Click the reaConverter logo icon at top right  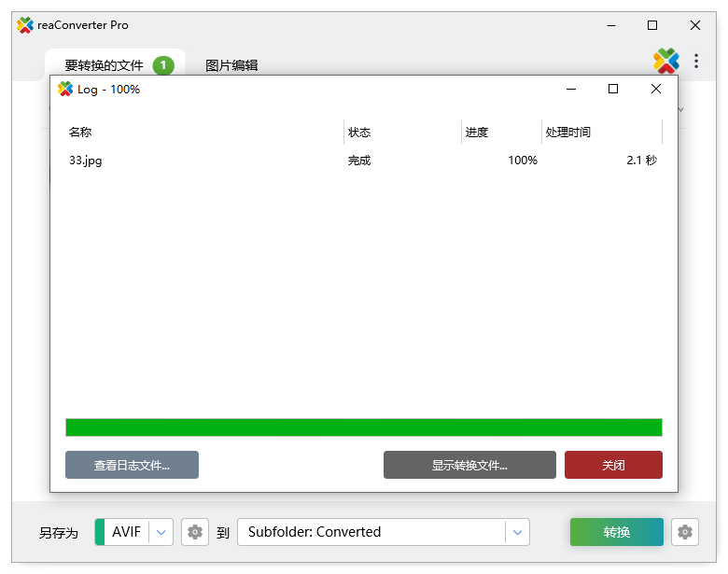point(665,61)
